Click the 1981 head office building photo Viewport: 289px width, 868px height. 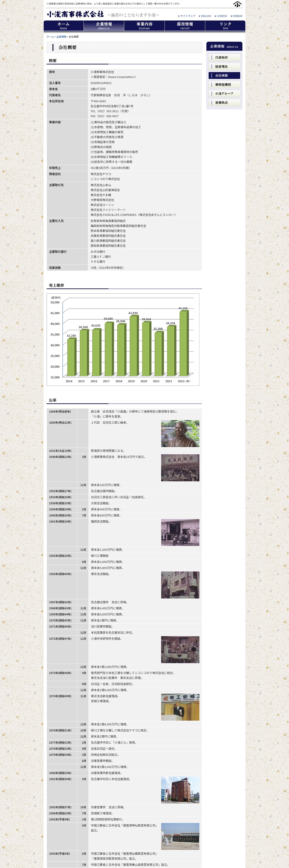180,790
